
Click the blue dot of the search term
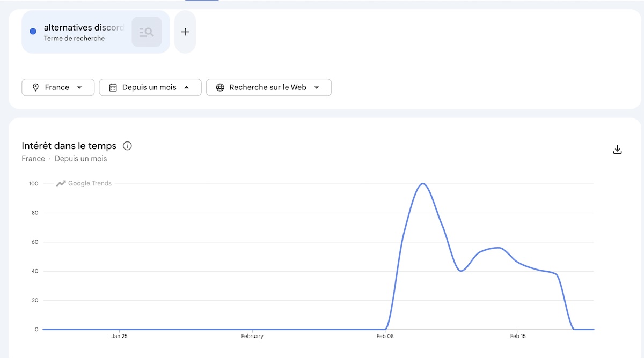pos(33,32)
